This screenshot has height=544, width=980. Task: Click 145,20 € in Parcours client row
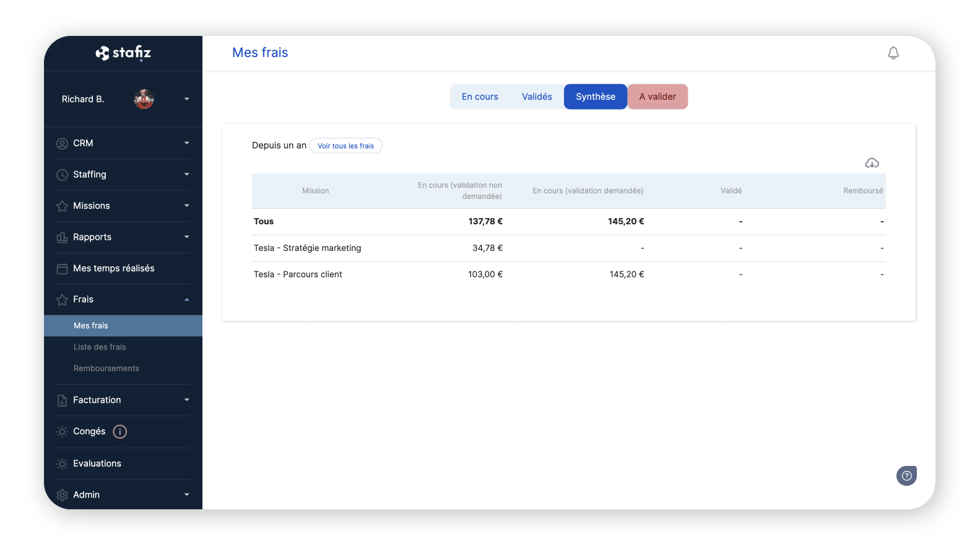tap(627, 274)
